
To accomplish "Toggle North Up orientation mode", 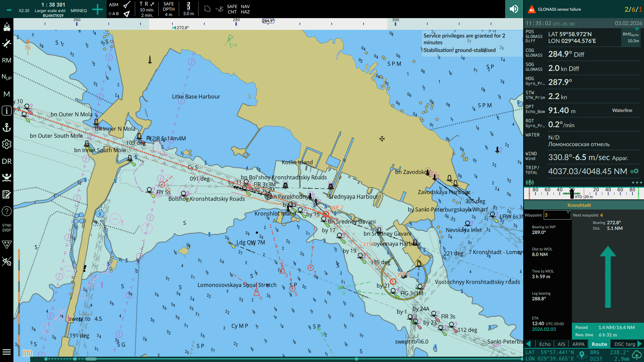I will (x=7, y=77).
